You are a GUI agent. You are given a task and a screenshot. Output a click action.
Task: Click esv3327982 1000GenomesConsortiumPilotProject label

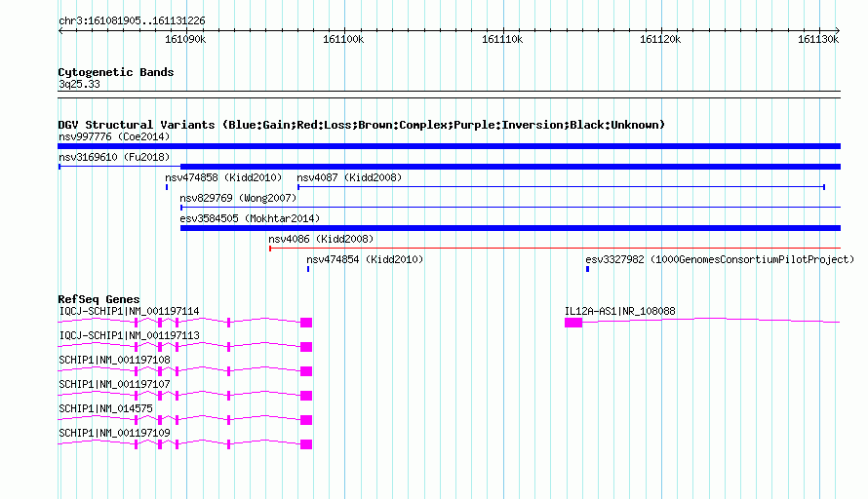720,259
